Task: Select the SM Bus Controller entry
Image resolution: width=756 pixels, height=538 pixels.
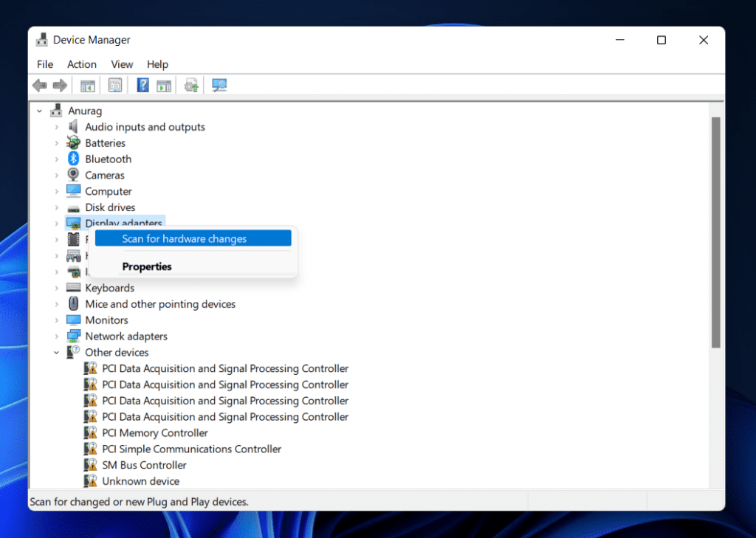Action: point(143,465)
